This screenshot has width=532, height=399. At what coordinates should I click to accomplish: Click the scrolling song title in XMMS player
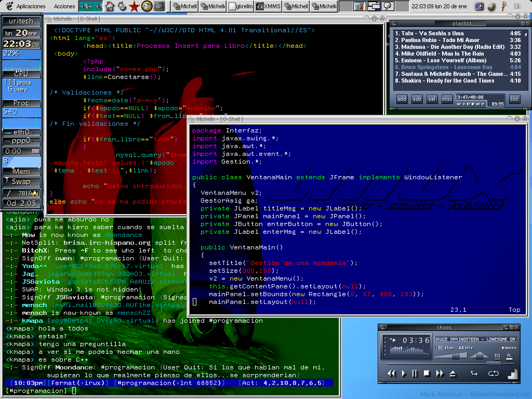[x=475, y=339]
